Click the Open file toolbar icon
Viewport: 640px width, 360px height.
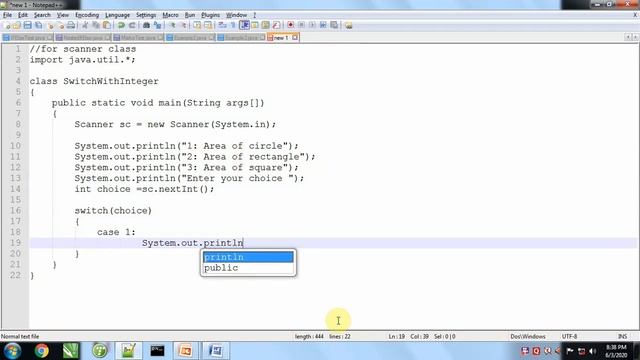pyautogui.click(x=17, y=25)
